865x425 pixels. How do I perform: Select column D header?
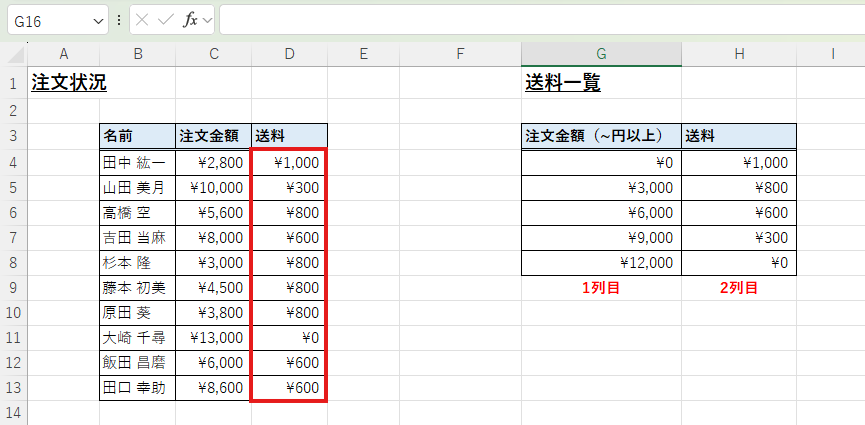[x=289, y=54]
